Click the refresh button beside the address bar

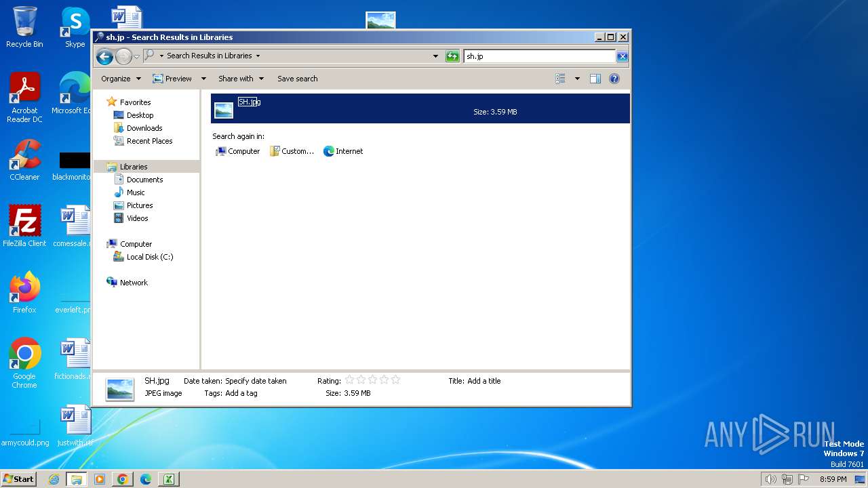pos(452,56)
